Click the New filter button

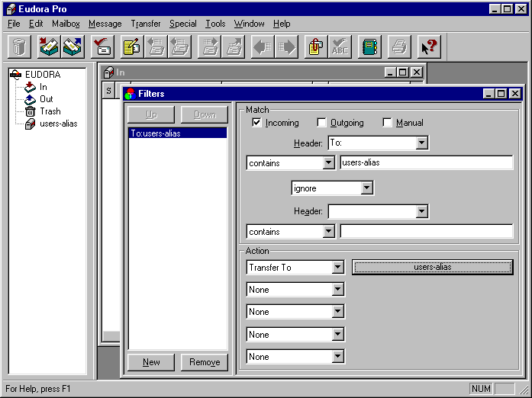tap(151, 362)
